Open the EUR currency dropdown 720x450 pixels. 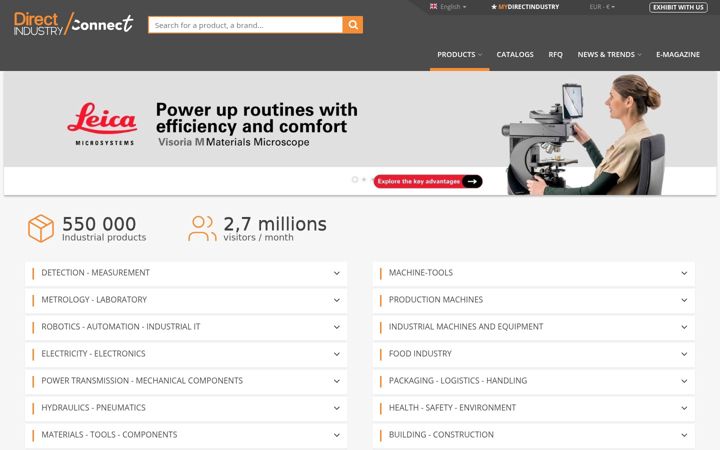(x=602, y=7)
